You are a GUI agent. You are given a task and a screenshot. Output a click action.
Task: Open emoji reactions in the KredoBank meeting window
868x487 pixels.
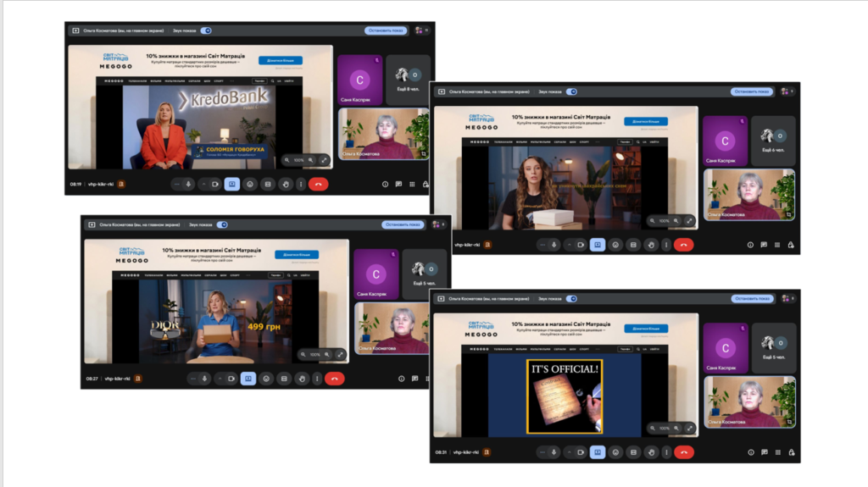point(250,184)
